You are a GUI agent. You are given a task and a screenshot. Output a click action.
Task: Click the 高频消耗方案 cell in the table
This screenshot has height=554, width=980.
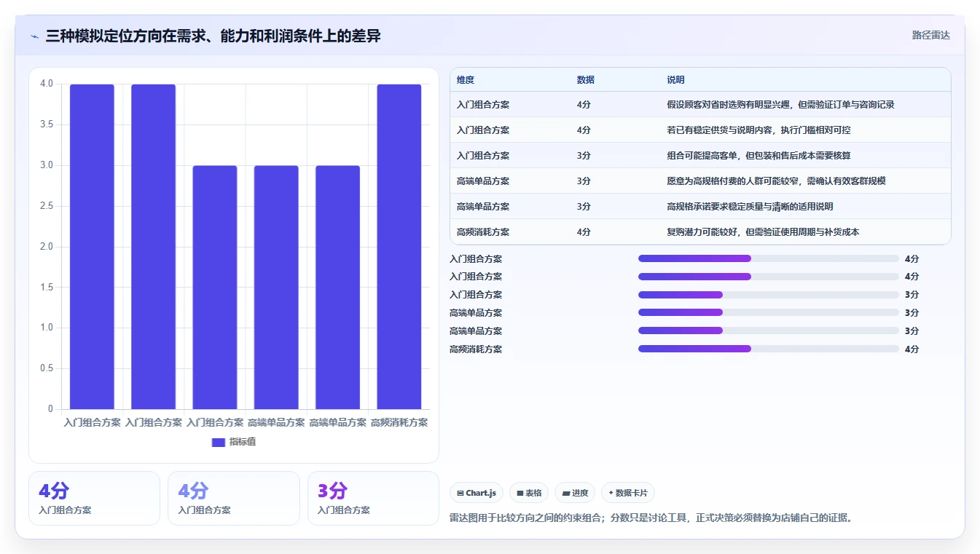tap(483, 232)
